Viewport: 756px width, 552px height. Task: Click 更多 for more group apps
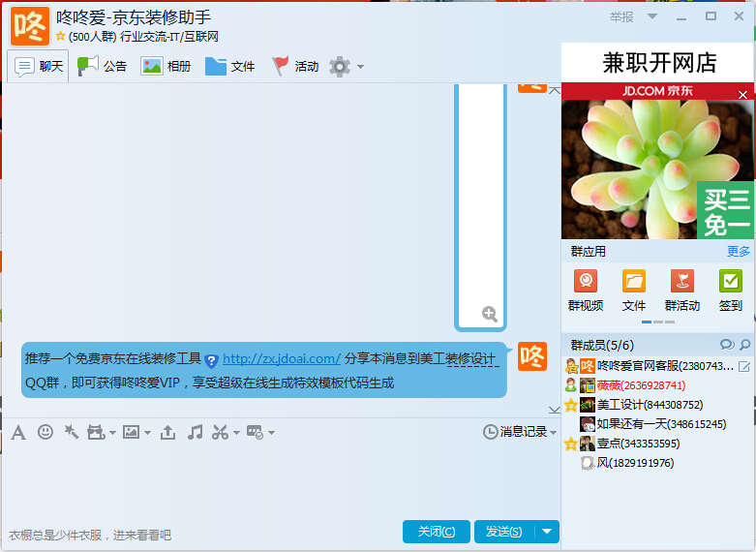click(739, 252)
